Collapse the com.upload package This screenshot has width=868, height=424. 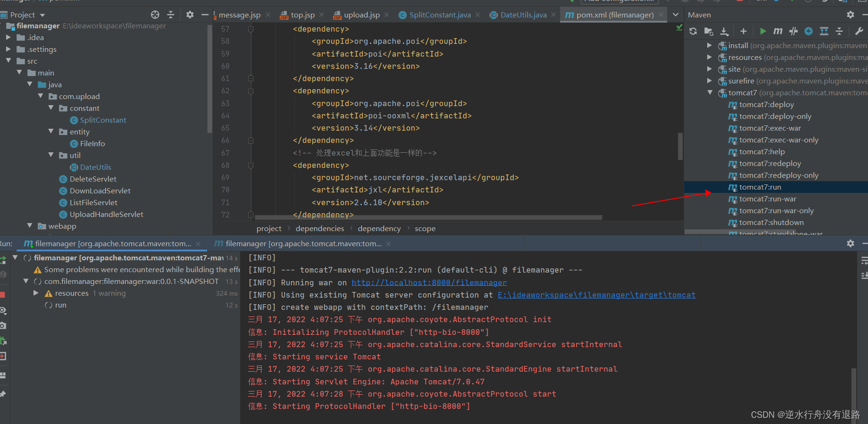tap(41, 96)
